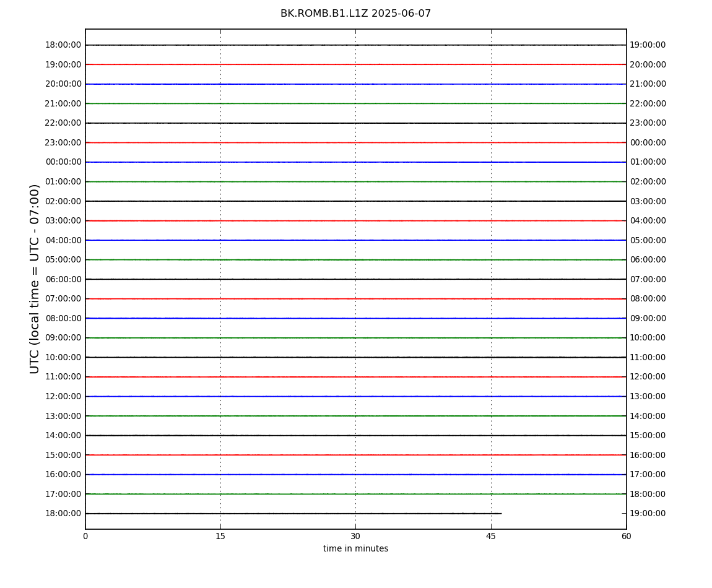The image size is (712, 588).
Task: Click right-axis label 13:00:00
Action: click(x=648, y=396)
